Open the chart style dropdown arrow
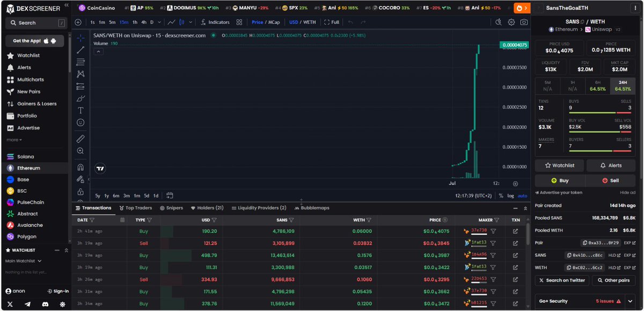 (x=190, y=22)
